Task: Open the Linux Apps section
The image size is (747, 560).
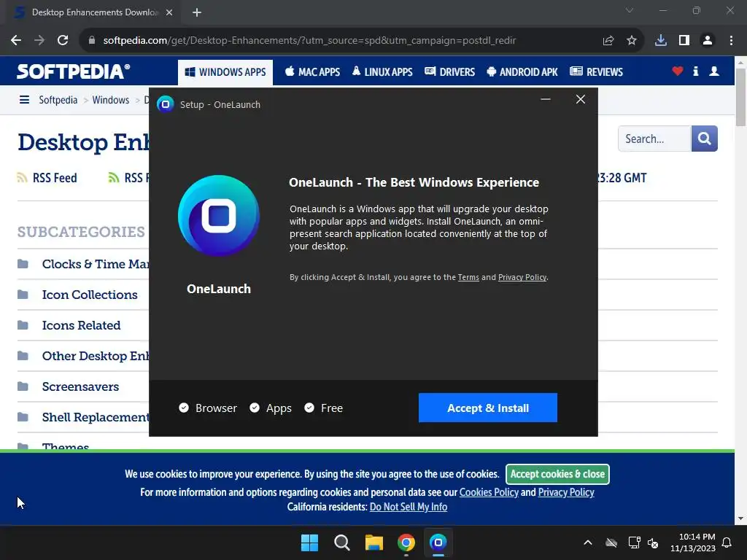Action: (x=382, y=72)
